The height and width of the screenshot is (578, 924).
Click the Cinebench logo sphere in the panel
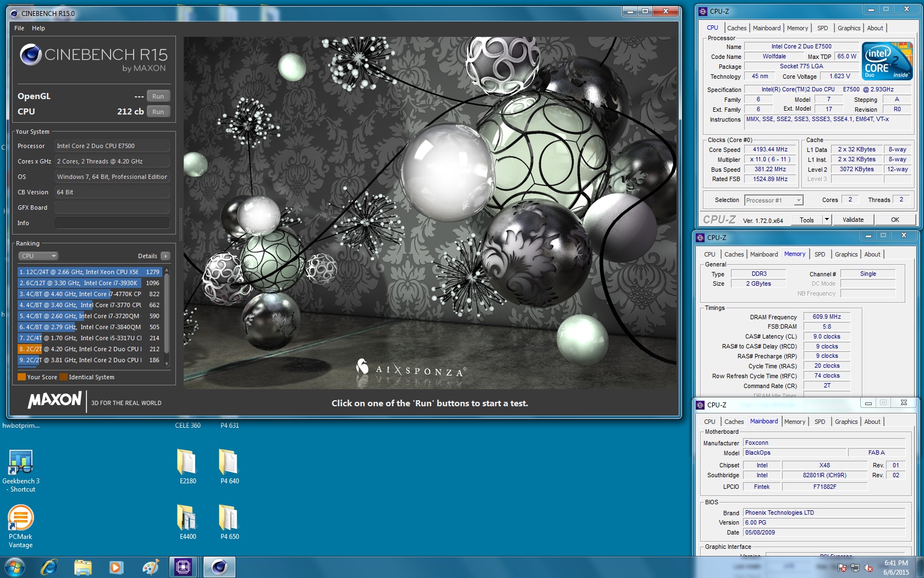pos(30,54)
